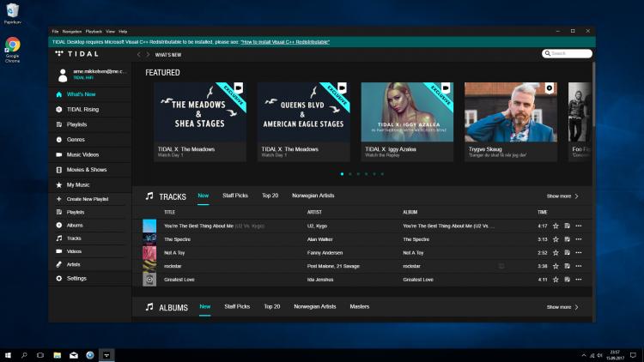Play Greatest Love via album art
644x362 pixels.
pos(149,280)
